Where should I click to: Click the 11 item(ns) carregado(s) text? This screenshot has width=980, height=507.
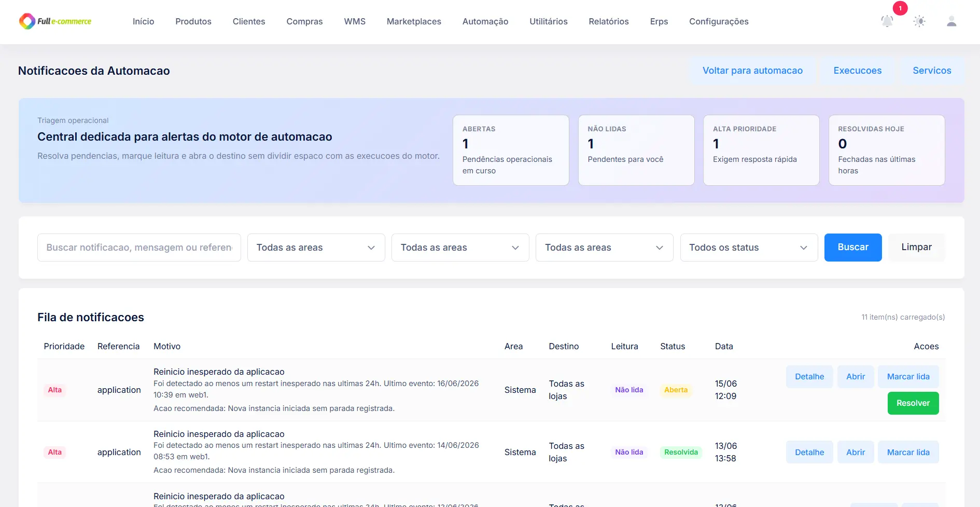[903, 317]
